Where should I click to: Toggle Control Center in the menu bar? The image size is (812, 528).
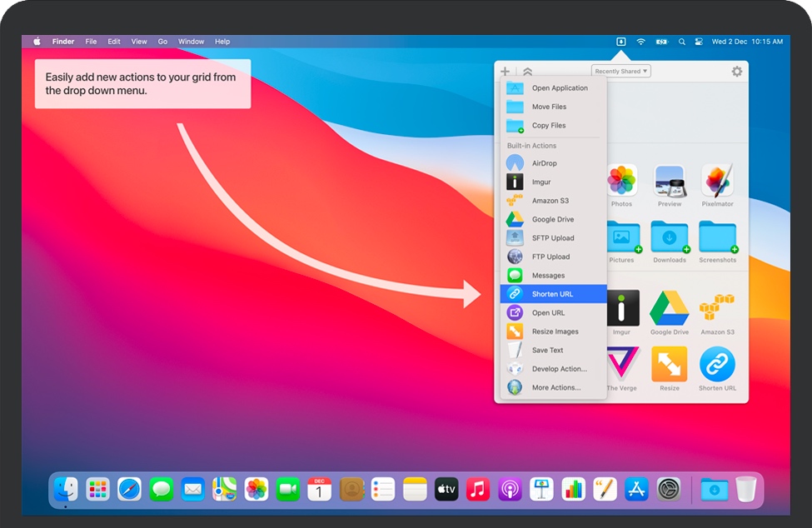(x=699, y=42)
